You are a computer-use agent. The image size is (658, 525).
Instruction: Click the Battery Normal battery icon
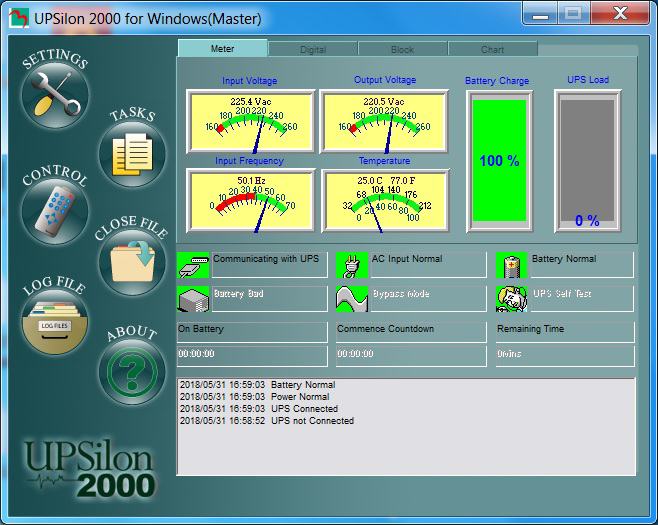click(x=512, y=265)
